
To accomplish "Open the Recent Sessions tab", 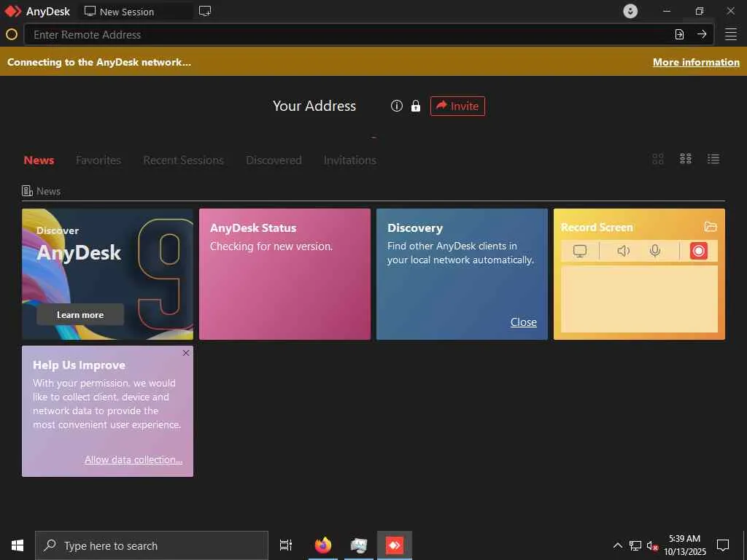I will point(183,160).
